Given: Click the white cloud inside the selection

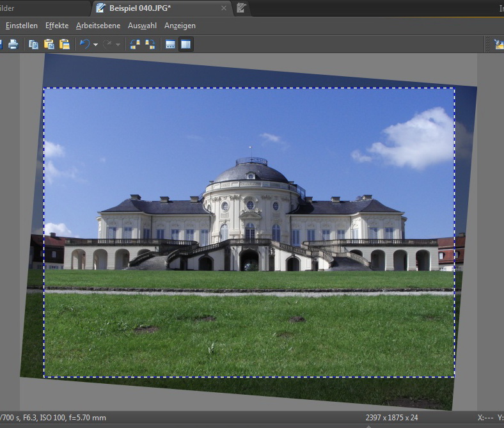Looking at the screenshot, I should coord(416,142).
